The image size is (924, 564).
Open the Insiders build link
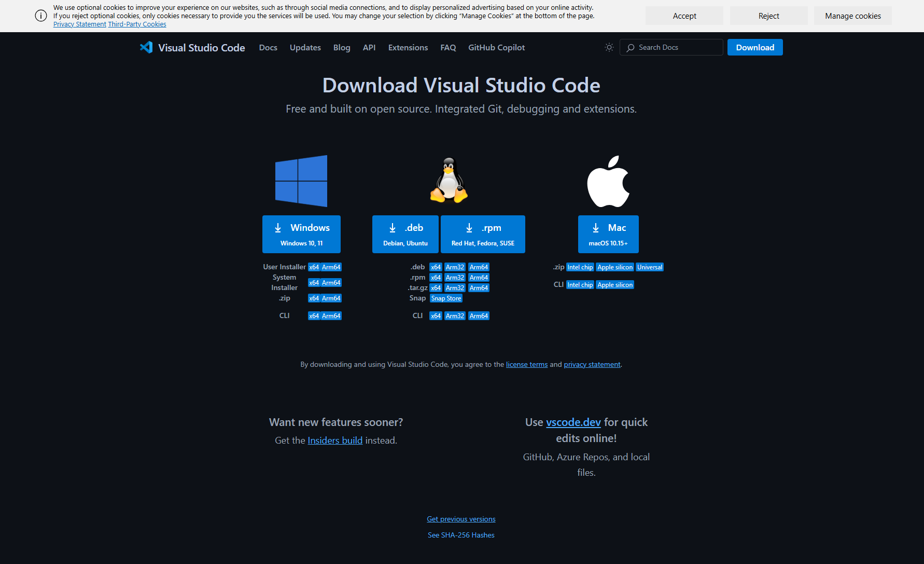pos(335,441)
